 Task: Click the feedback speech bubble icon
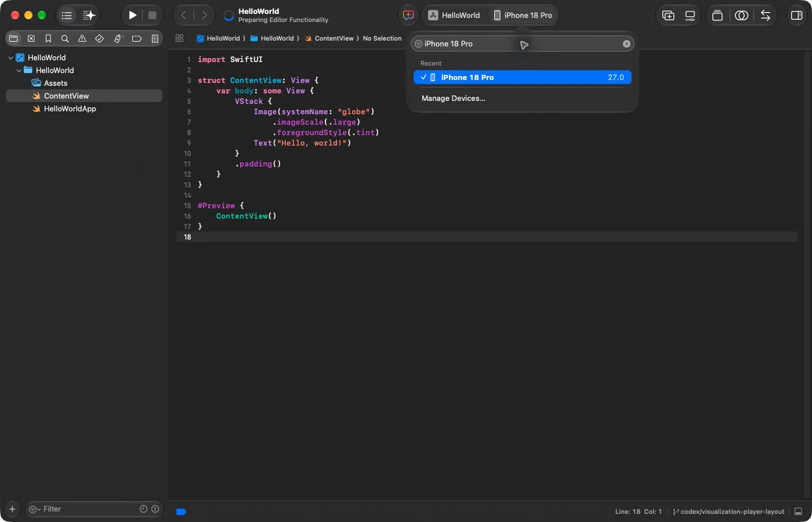(409, 15)
